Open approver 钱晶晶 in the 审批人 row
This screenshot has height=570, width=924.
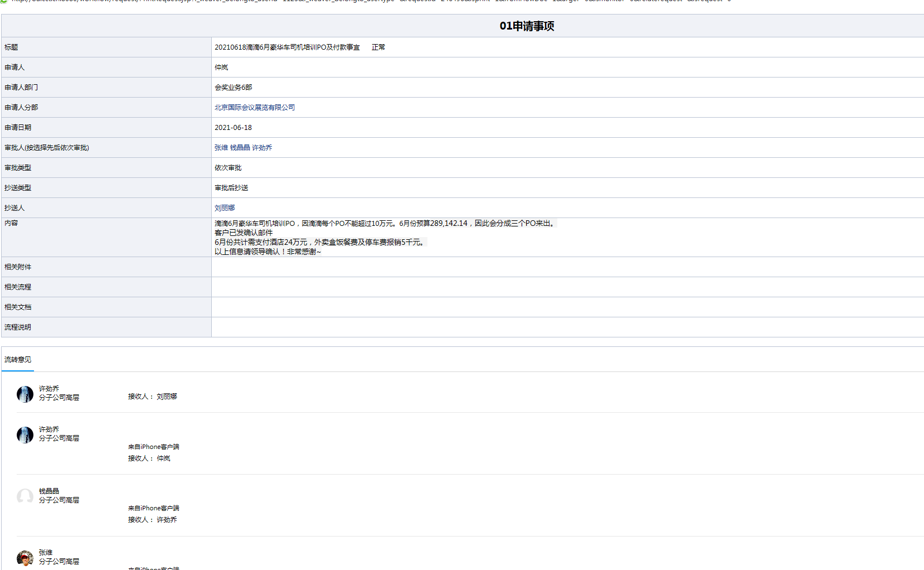coord(240,148)
